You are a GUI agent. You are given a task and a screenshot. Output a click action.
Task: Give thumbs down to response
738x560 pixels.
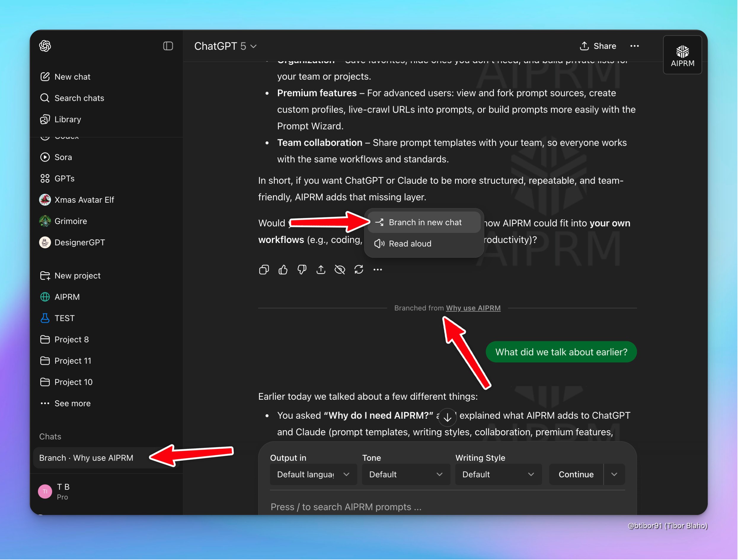pos(302,270)
